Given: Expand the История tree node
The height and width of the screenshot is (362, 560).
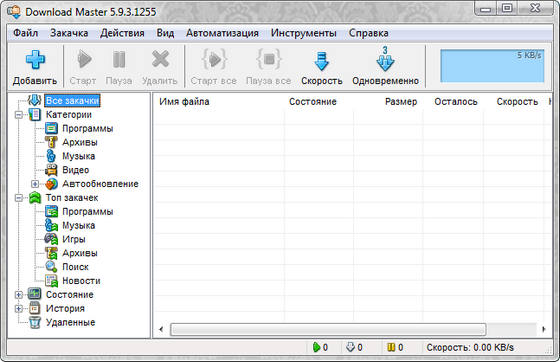Looking at the screenshot, I should point(19,308).
